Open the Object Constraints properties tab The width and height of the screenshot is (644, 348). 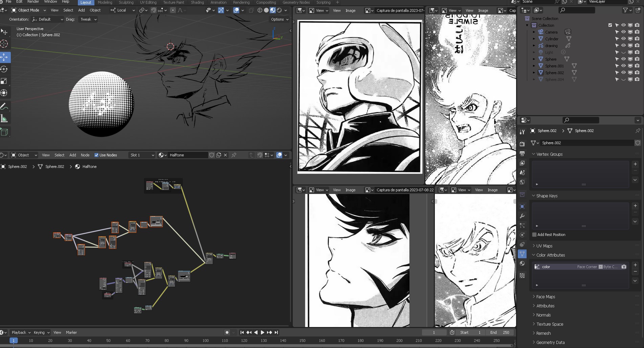[x=522, y=244]
